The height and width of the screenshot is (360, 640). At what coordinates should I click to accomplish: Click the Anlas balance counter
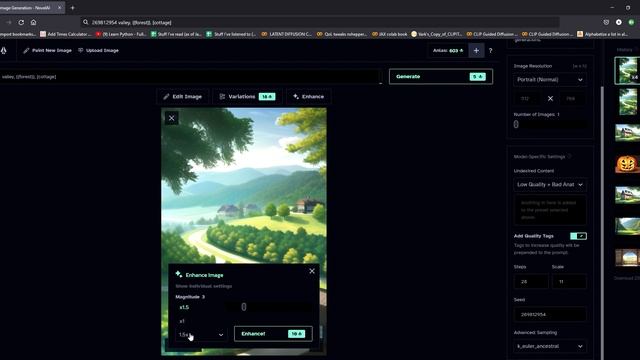448,51
